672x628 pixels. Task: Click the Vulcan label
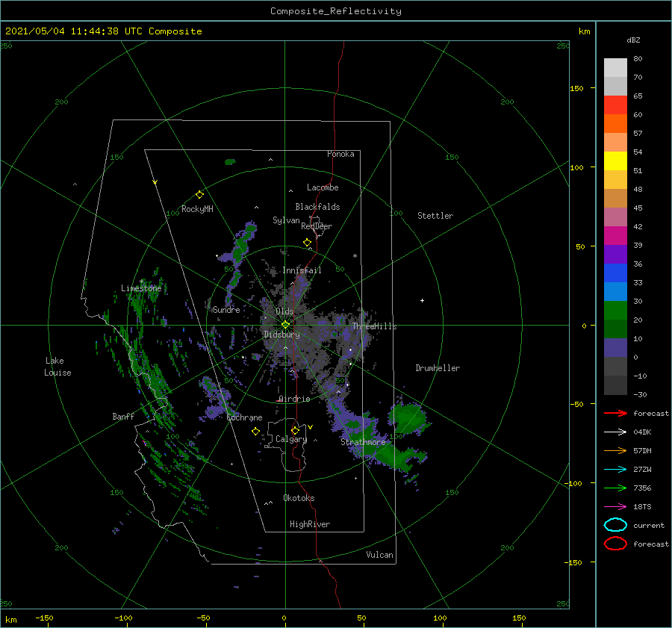[380, 555]
